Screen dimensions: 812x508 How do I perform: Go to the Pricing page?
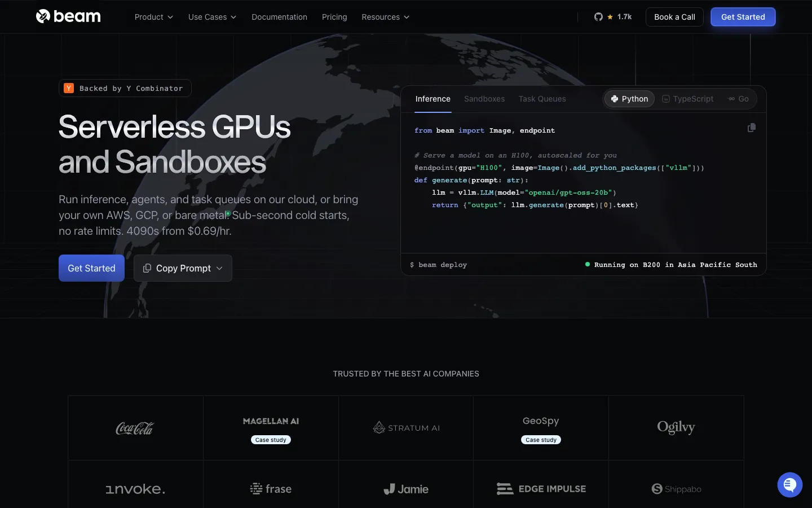[334, 17]
